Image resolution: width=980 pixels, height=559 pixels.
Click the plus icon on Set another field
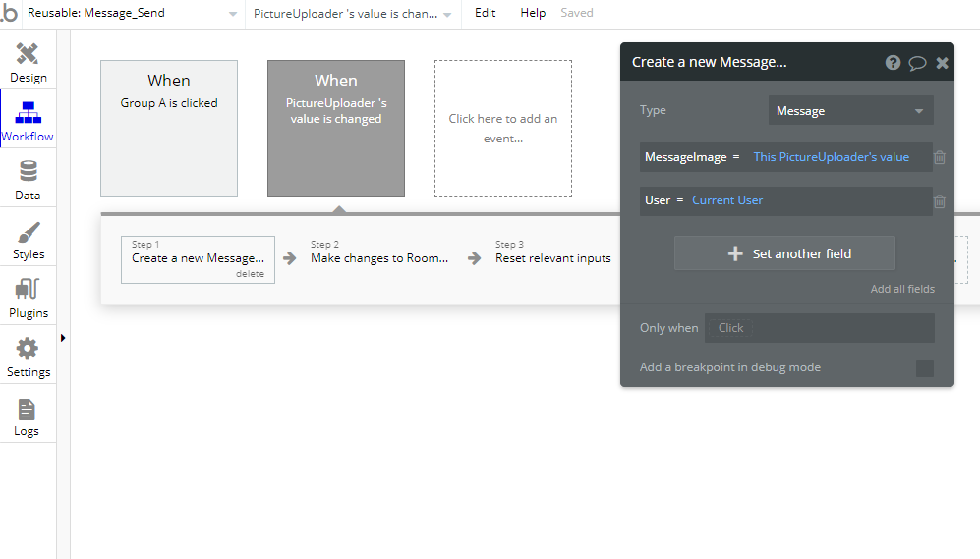pyautogui.click(x=735, y=253)
